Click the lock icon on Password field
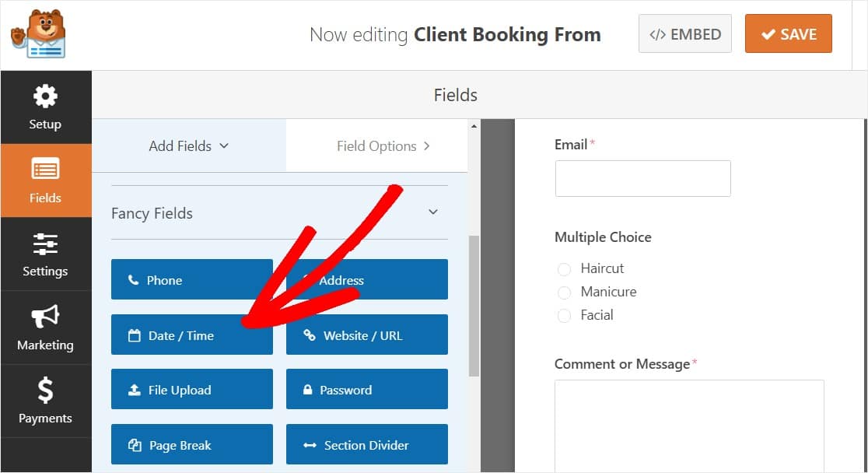This screenshot has width=868, height=473. coord(308,389)
